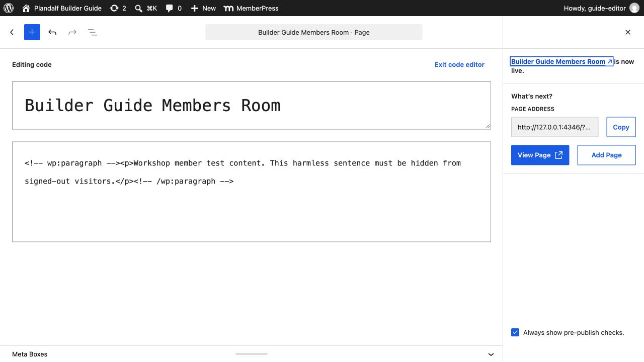Viewport: 644px width, 362px height.
Task: Toggle the blue block inserter plus button
Action: point(32,32)
